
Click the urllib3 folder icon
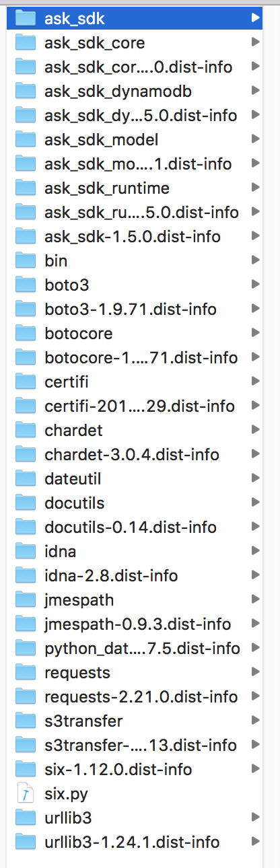[26, 818]
